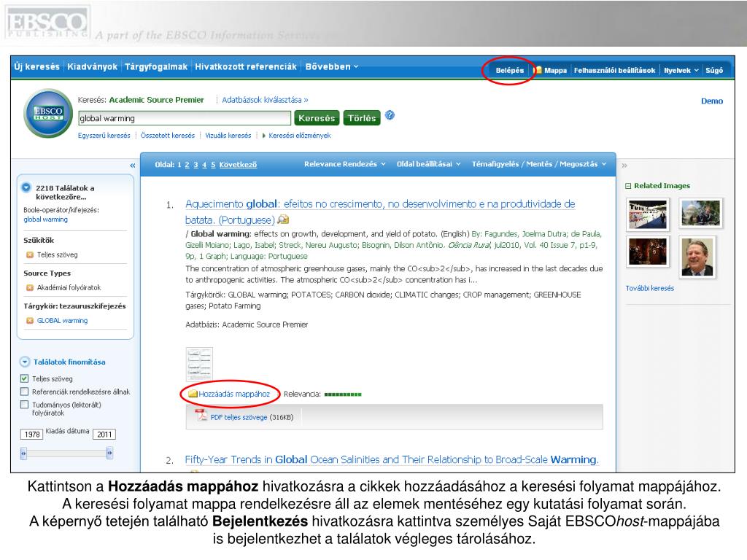Viewport: 747px width, 560px height.
Task: Collapse the 2218 Találatok summary arrow
Action: (26, 187)
